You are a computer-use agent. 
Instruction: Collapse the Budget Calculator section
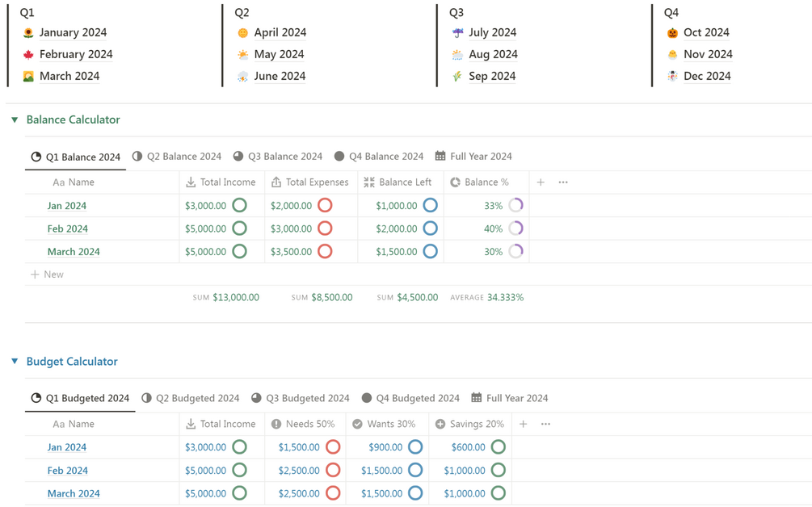(15, 361)
